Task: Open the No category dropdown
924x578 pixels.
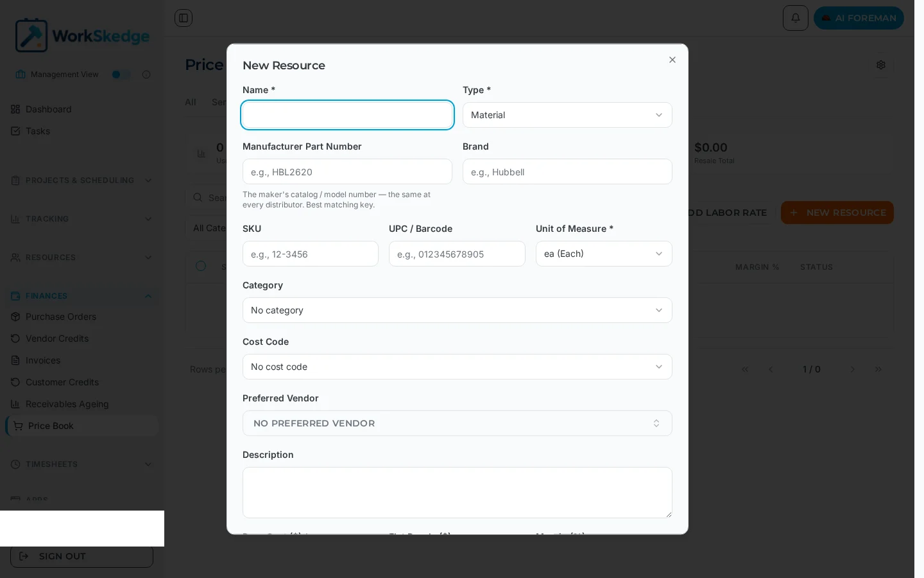Action: tap(458, 310)
